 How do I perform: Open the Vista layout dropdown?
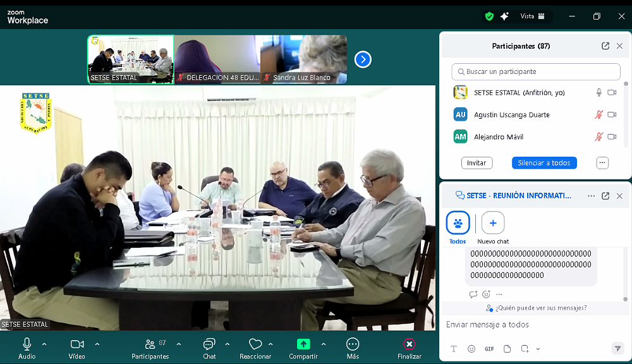(532, 16)
